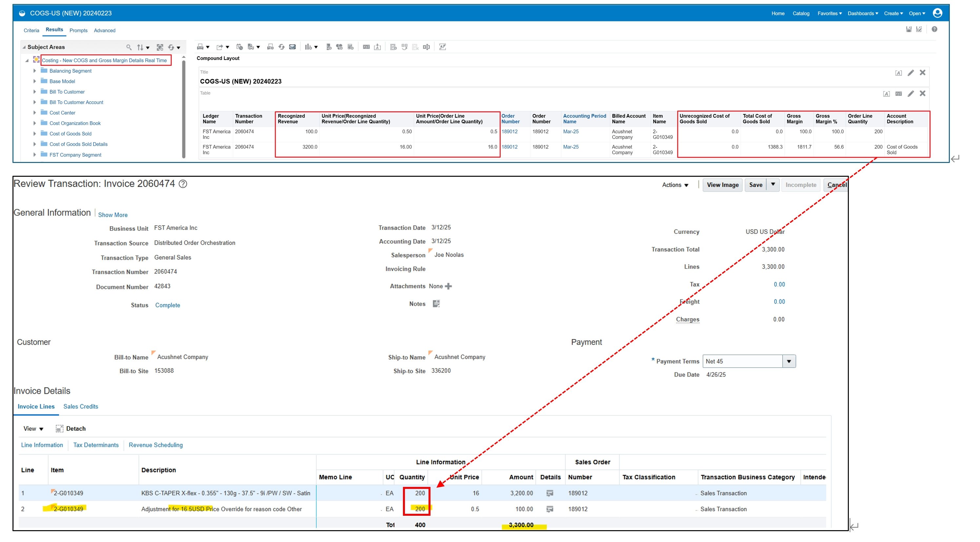The height and width of the screenshot is (542, 980).
Task: Click the Save Analysis floppy icon
Action: tap(909, 29)
